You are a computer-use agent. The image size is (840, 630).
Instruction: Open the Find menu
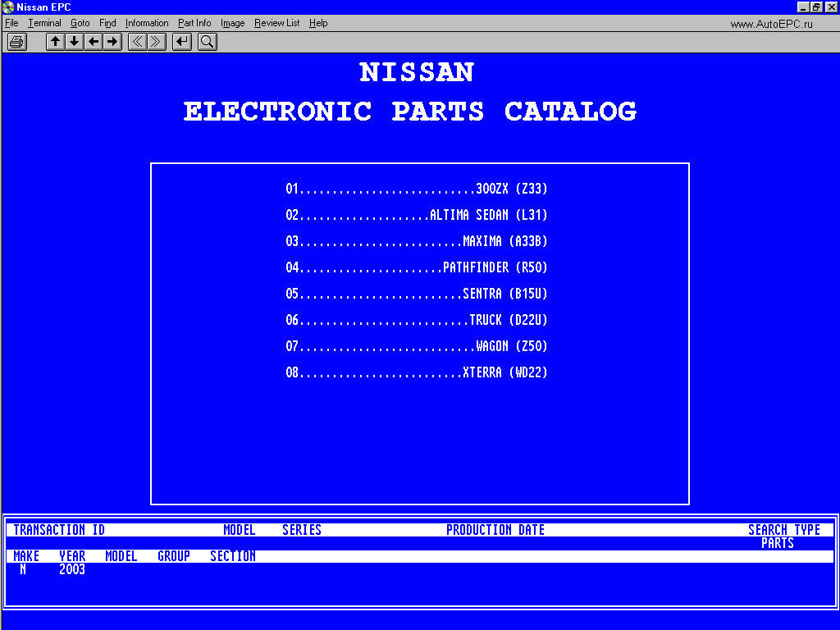coord(107,23)
